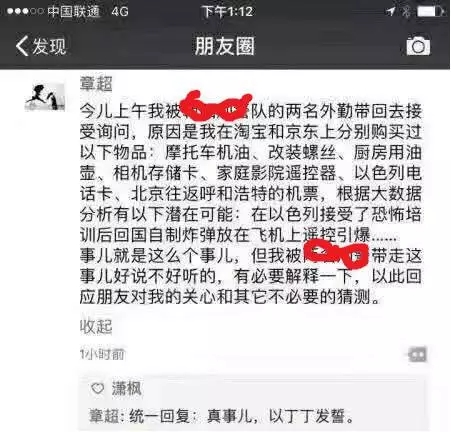
Task: Tap the back chevron arrow
Action: point(22,46)
